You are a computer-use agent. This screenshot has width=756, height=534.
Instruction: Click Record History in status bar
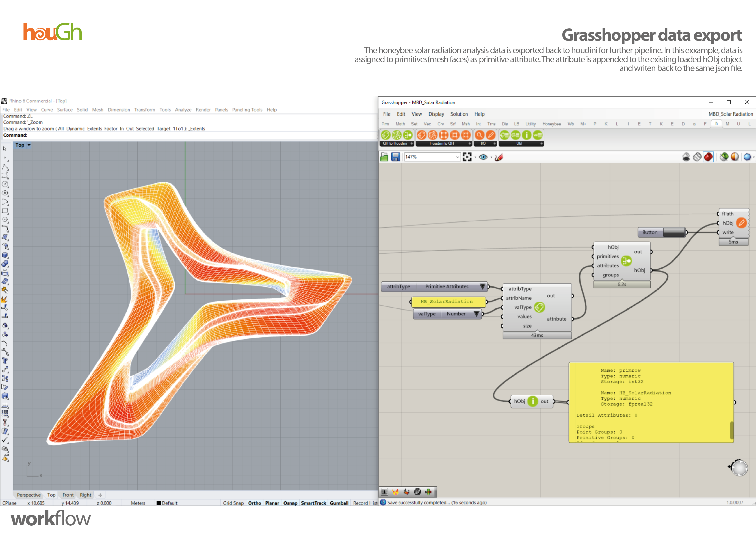[365, 503]
